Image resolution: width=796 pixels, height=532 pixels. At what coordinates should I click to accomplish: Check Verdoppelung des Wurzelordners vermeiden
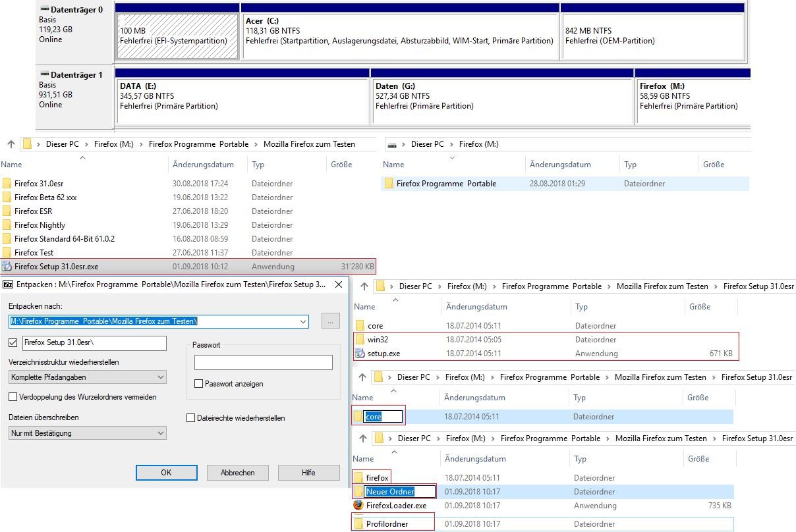click(13, 397)
